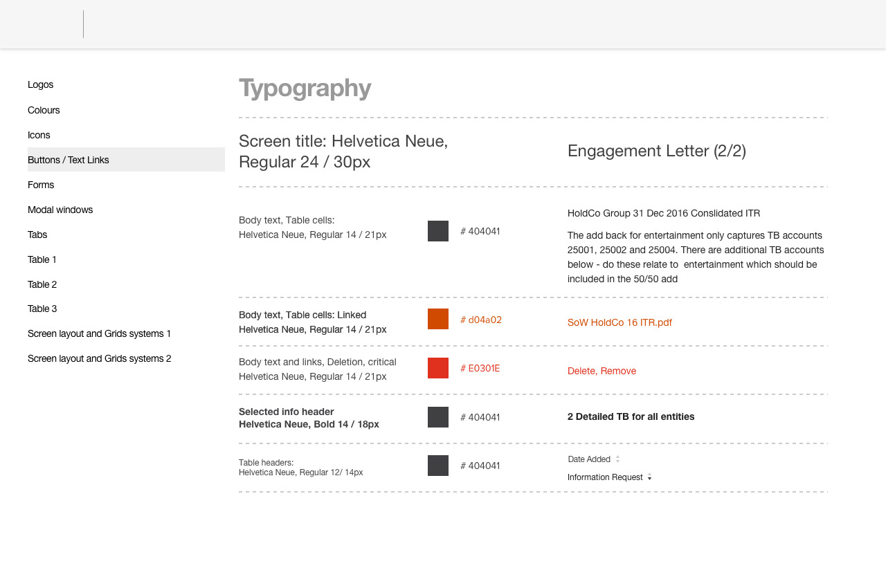Pick the grey Table headers swatch

click(x=438, y=466)
